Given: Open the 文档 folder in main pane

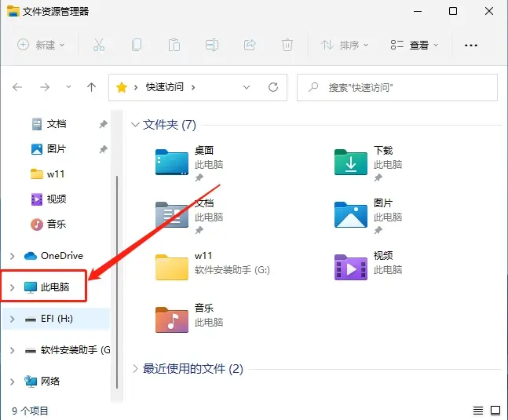Looking at the screenshot, I should [172, 214].
